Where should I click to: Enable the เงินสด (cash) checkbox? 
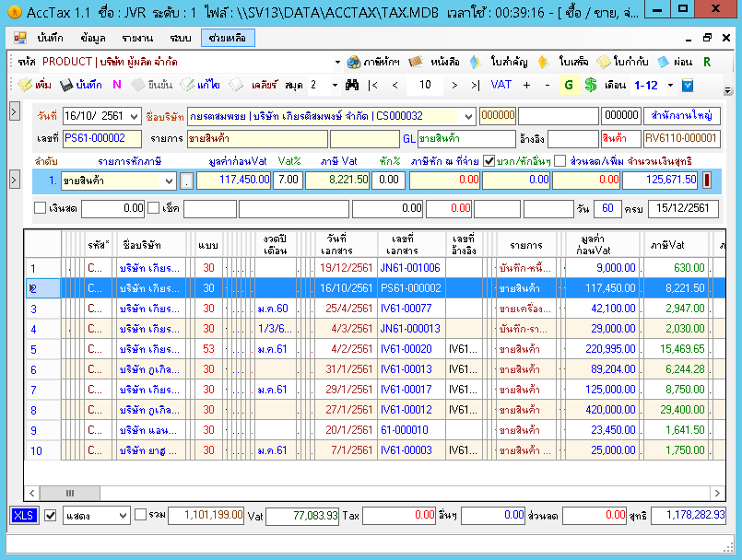coord(40,208)
